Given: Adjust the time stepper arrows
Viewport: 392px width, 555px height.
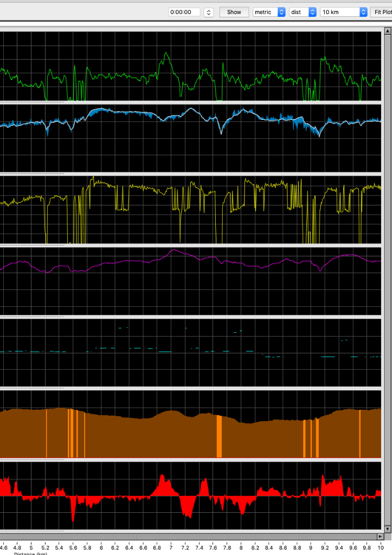Looking at the screenshot, I should pos(209,12).
